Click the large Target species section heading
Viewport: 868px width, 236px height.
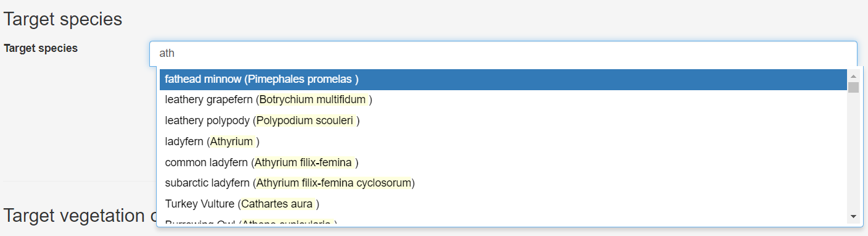pos(63,19)
